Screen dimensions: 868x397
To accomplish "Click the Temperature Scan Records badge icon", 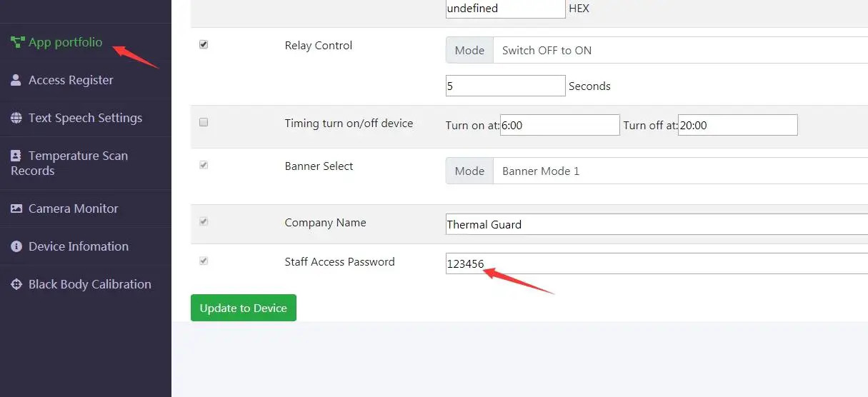I will (x=16, y=156).
